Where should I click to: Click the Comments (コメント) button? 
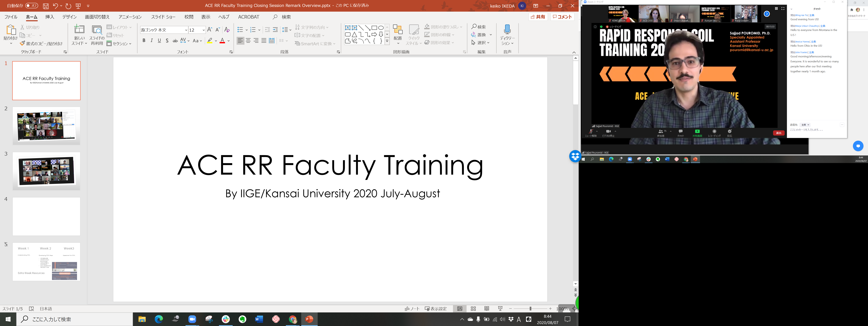562,17
